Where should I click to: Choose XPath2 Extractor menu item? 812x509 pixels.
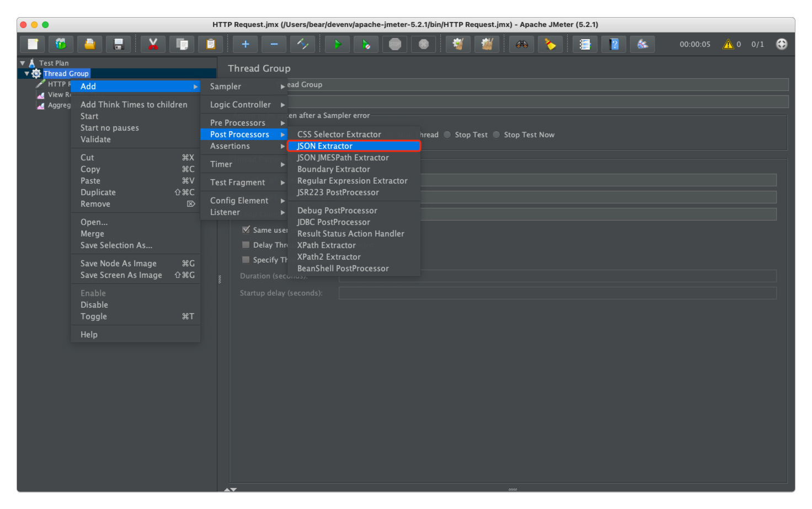pos(354,257)
